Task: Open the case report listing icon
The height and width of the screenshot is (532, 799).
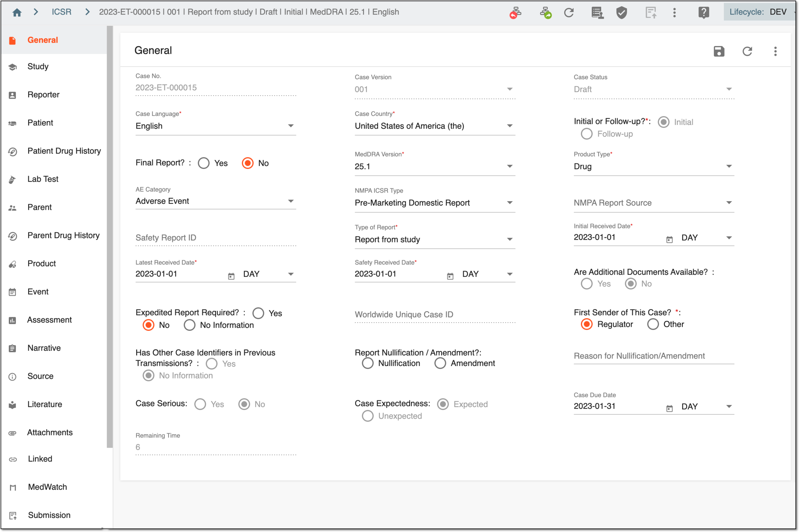Action: click(x=597, y=12)
